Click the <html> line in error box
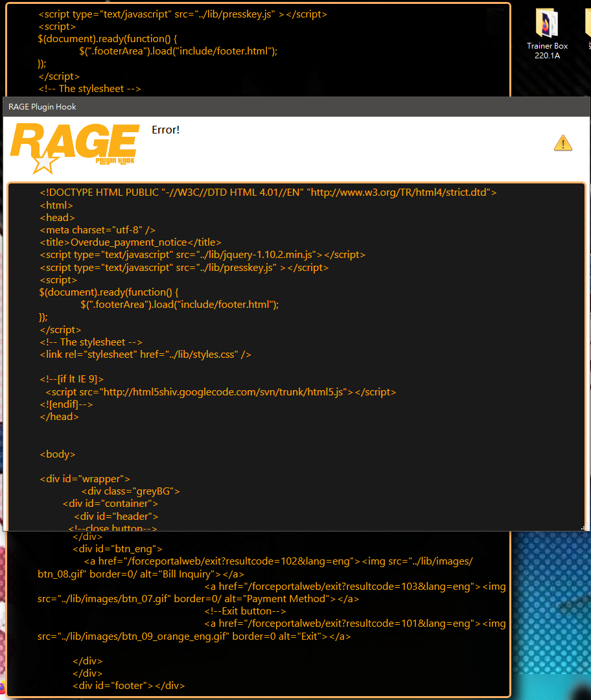This screenshot has width=591, height=700. pos(56,205)
